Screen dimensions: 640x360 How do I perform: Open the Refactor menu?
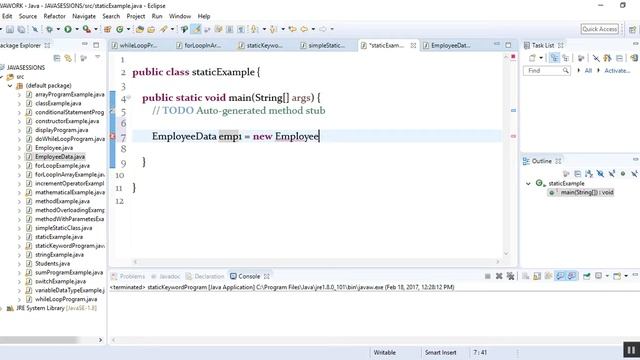tap(55, 16)
